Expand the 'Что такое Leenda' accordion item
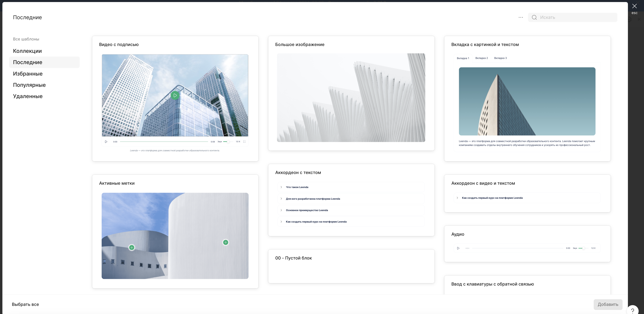Screen dimensions: 644x314 pyautogui.click(x=297, y=187)
